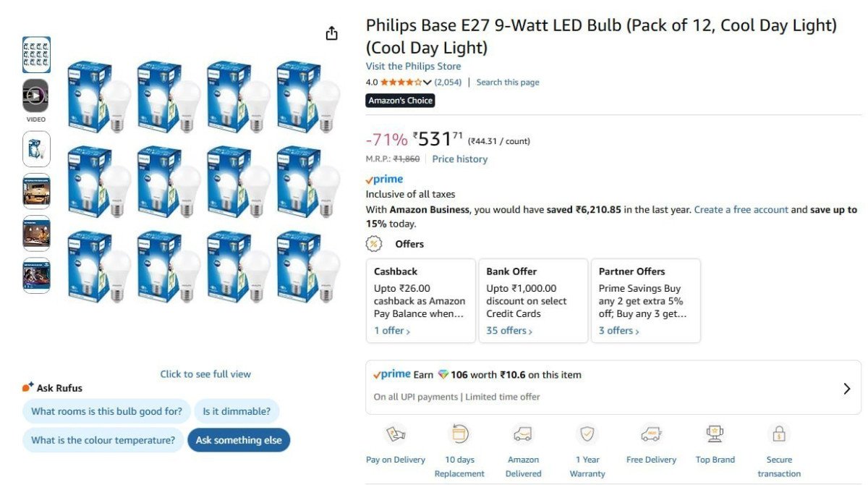Image resolution: width=868 pixels, height=485 pixels.
Task: Open the 1 Year Warranty shield icon
Action: 587,435
